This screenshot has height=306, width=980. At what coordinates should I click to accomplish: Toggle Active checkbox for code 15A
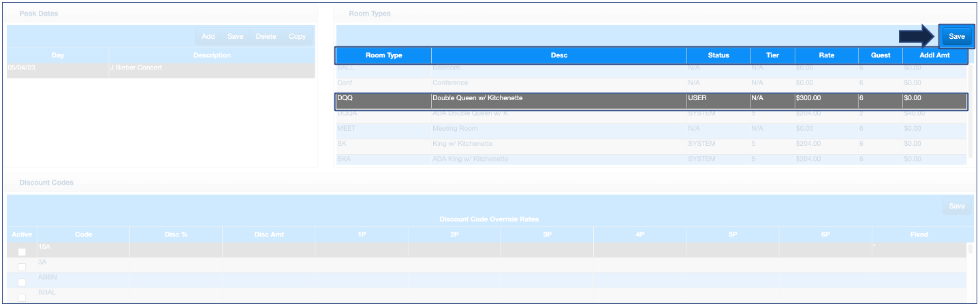pos(22,251)
